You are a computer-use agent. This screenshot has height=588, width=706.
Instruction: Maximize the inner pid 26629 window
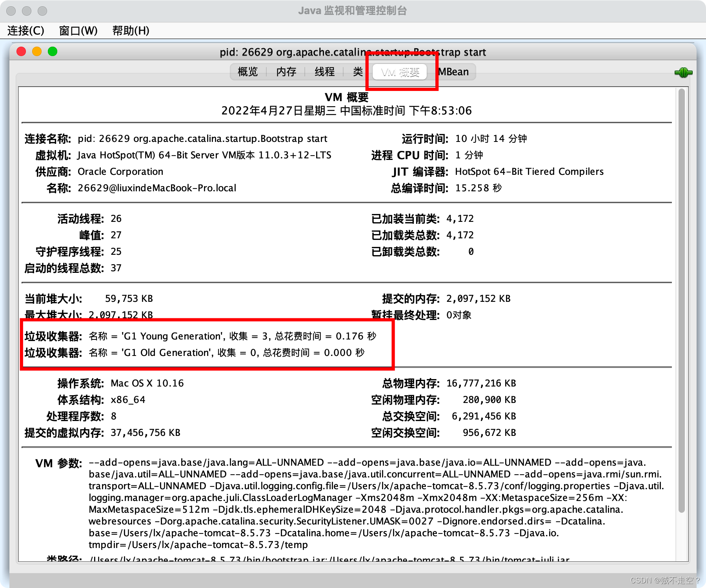point(53,51)
